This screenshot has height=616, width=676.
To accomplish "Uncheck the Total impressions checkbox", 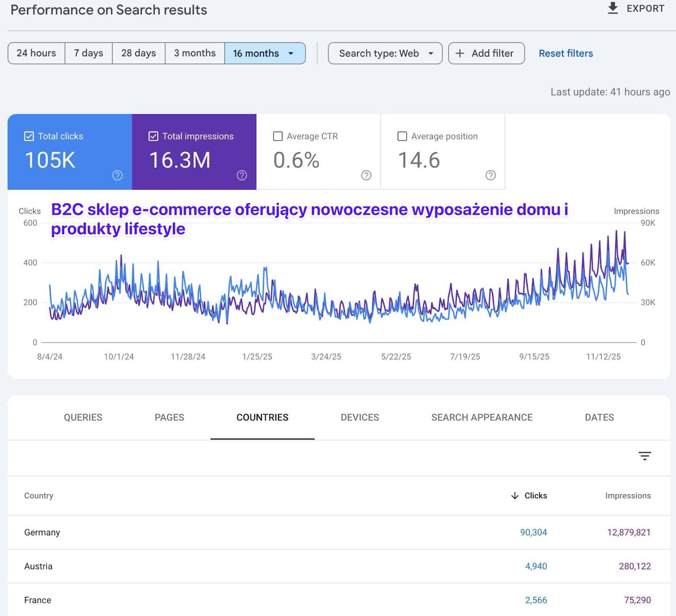I will coord(153,136).
